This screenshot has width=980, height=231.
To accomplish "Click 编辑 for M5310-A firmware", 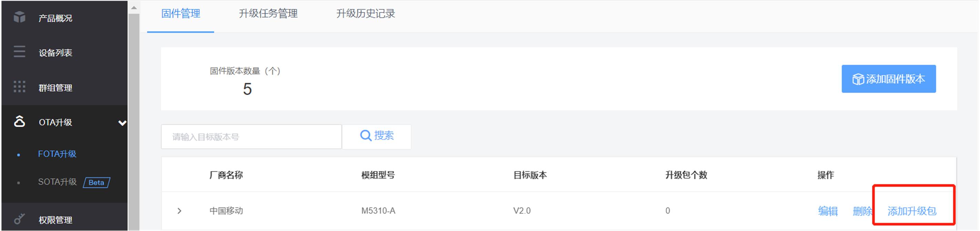I will (x=828, y=211).
